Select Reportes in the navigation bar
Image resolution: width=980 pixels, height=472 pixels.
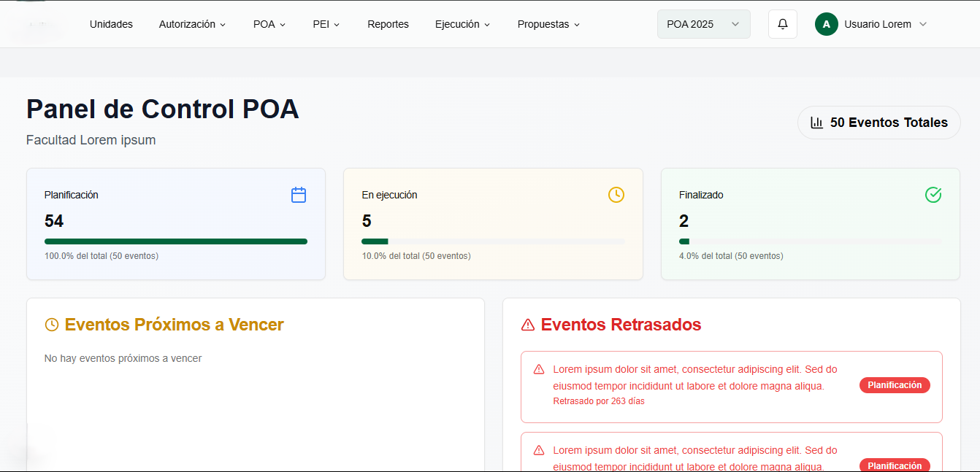388,24
